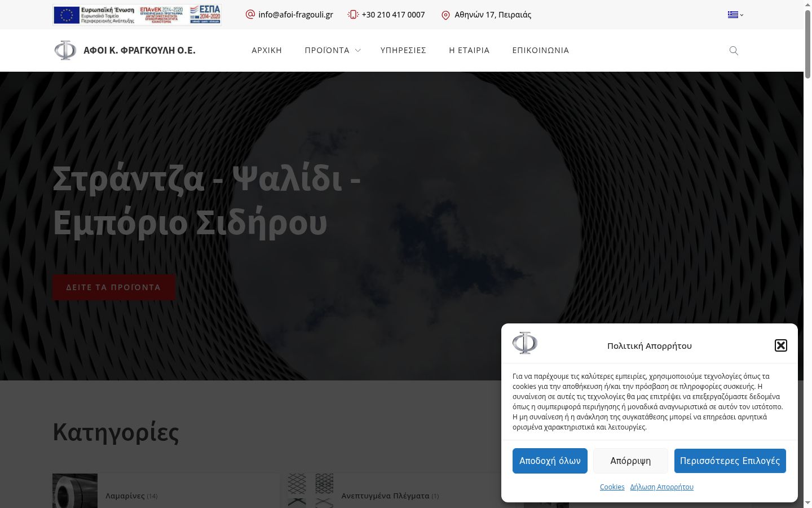This screenshot has width=812, height=508.
Task: Open the ΥΠΗΡΕΣΙΕΣ page
Action: [403, 50]
